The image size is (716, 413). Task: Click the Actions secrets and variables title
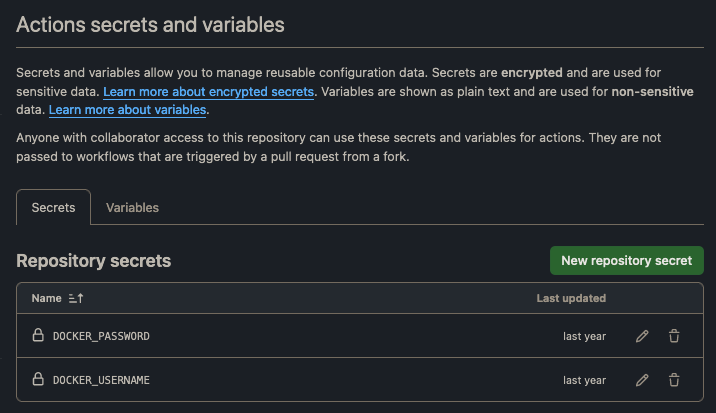(150, 25)
